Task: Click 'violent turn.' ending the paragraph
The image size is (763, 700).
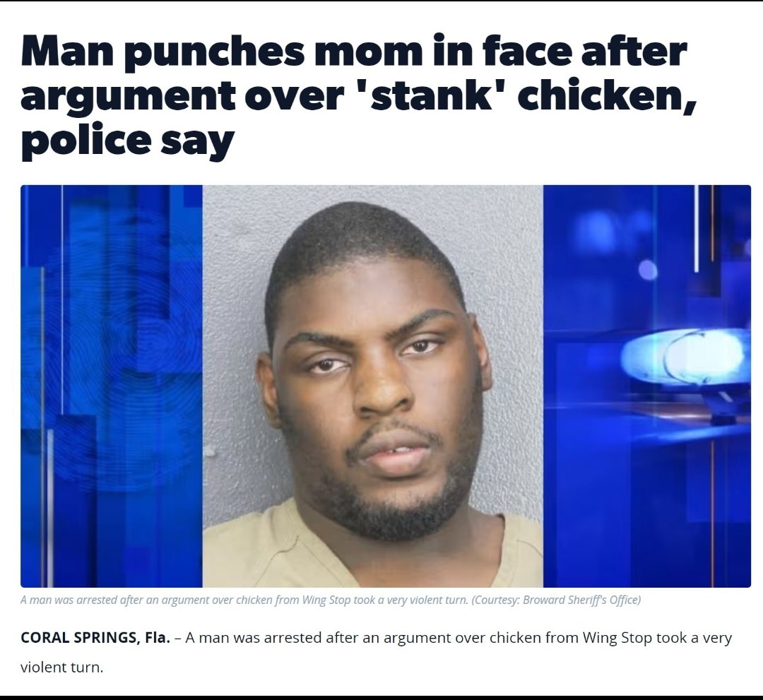Action: [61, 667]
